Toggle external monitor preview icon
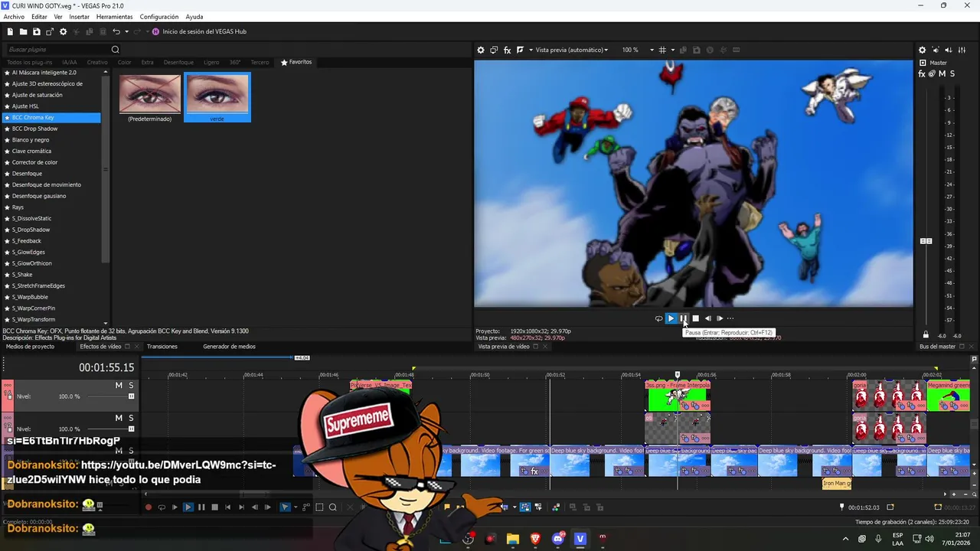Image resolution: width=980 pixels, height=551 pixels. pyautogui.click(x=494, y=50)
